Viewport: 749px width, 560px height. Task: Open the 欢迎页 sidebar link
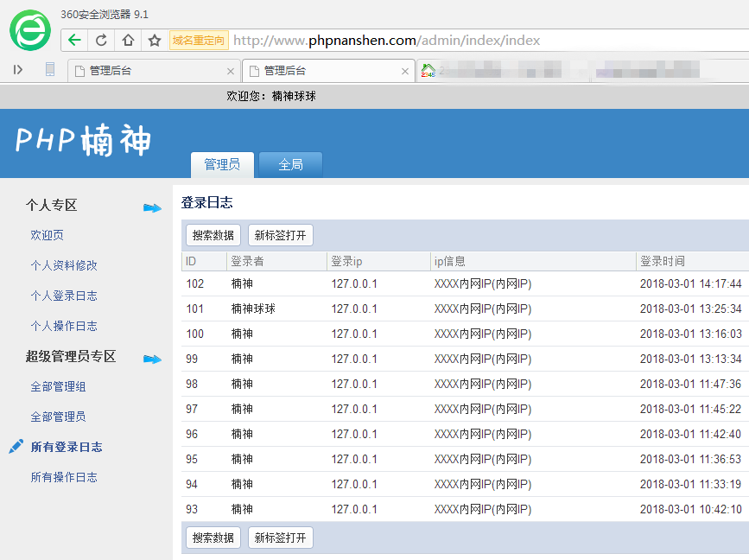coord(47,235)
